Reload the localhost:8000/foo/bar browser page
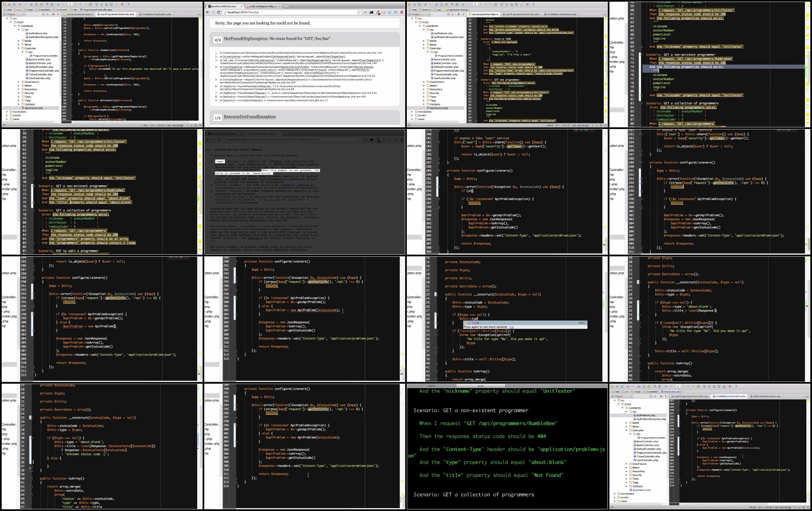Screen dimensions: 812x511 pyautogui.click(x=219, y=12)
